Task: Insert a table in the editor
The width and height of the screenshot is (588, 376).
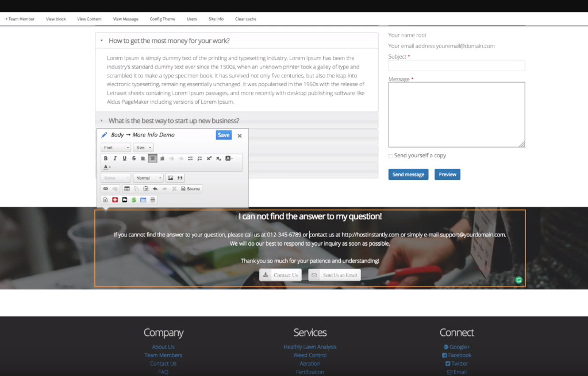Action: point(127,189)
